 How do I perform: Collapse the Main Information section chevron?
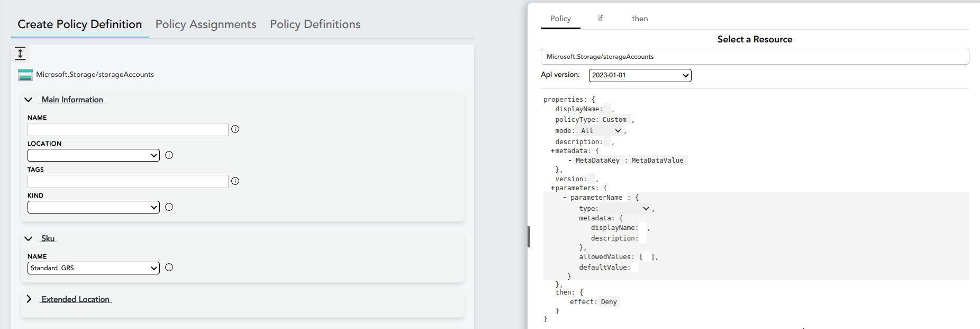click(x=29, y=100)
